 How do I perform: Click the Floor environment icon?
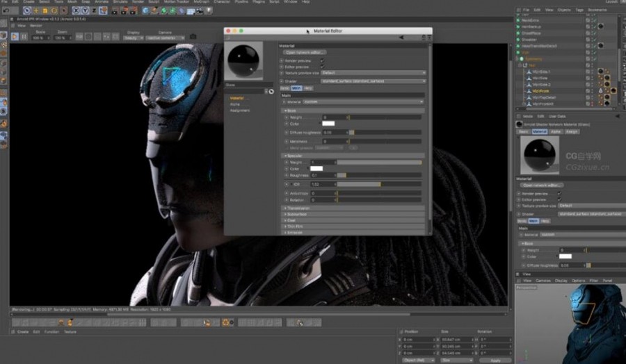(x=191, y=10)
